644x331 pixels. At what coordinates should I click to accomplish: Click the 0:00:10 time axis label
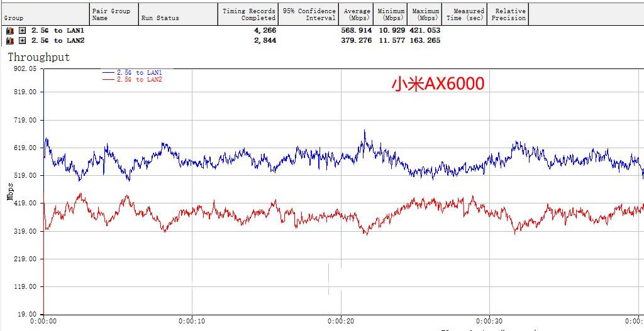(x=192, y=322)
